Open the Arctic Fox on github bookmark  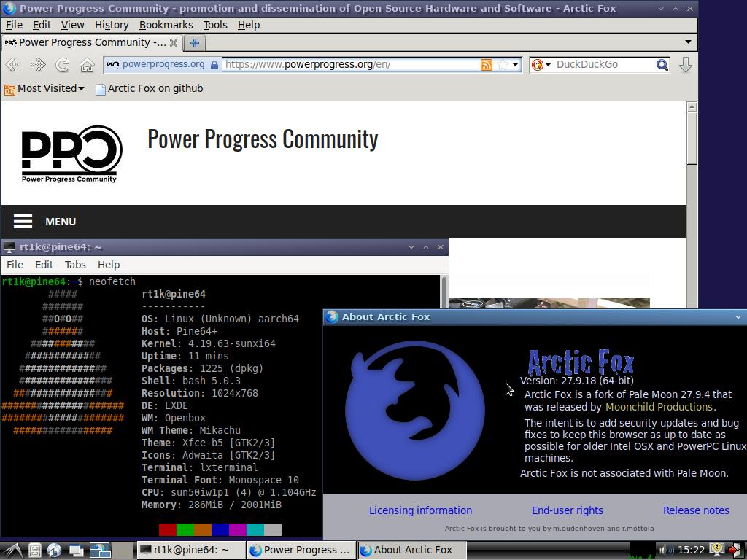[149, 88]
